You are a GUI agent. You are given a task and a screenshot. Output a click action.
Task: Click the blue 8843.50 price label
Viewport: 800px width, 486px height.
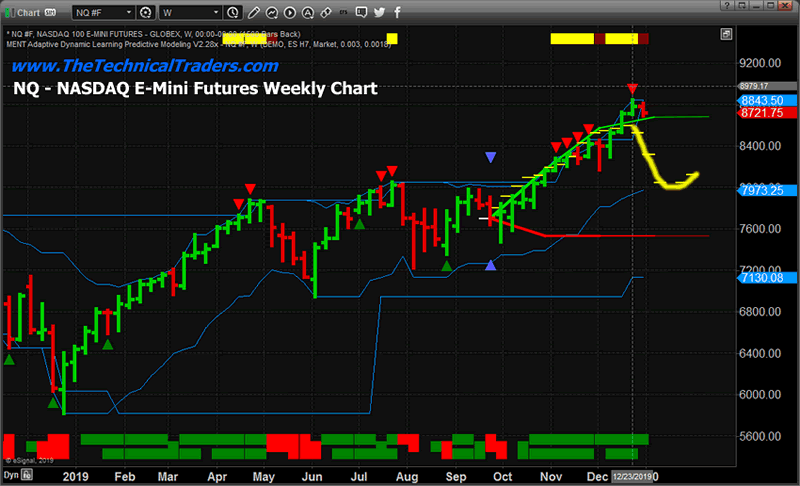(767, 100)
